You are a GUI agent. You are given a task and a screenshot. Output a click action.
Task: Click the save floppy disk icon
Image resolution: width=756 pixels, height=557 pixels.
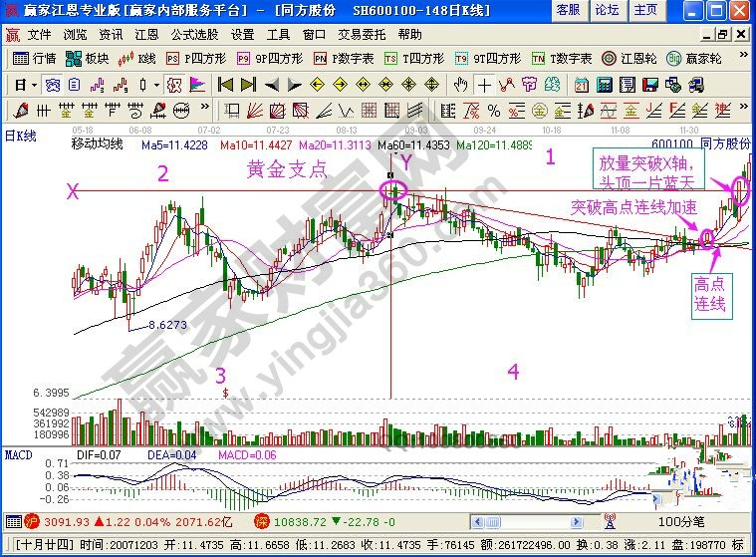click(x=650, y=86)
